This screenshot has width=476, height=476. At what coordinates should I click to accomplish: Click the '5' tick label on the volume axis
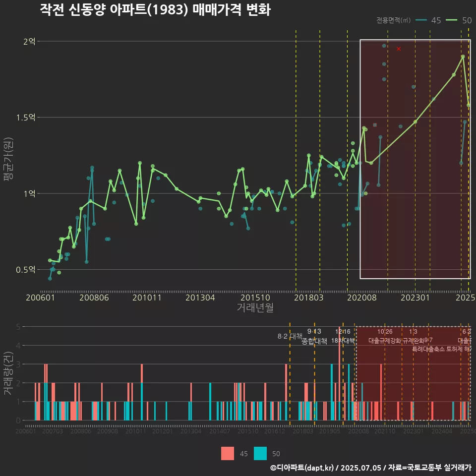(x=18, y=327)
